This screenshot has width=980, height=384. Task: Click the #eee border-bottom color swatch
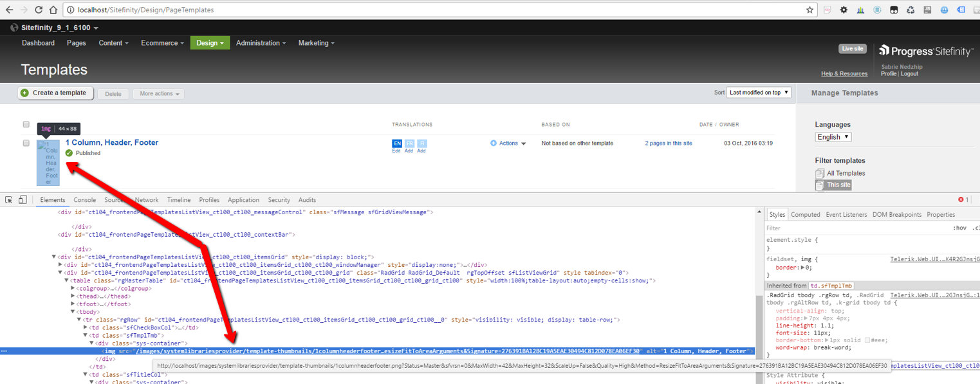tap(867, 340)
